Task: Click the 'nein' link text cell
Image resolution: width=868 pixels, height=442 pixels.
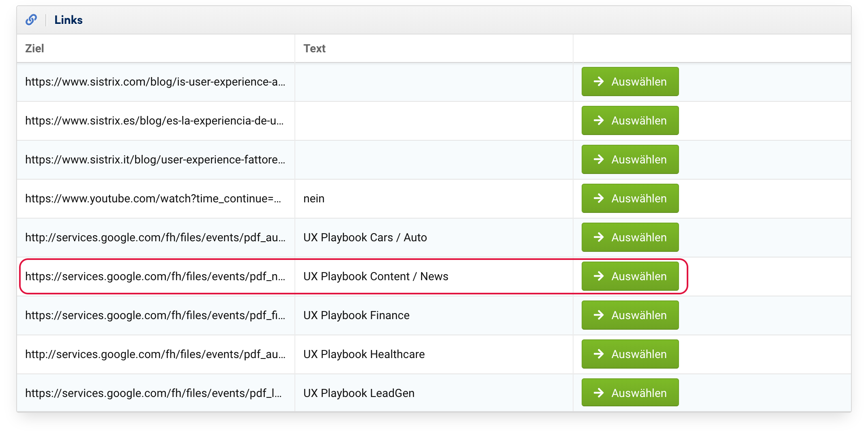Action: 314,199
